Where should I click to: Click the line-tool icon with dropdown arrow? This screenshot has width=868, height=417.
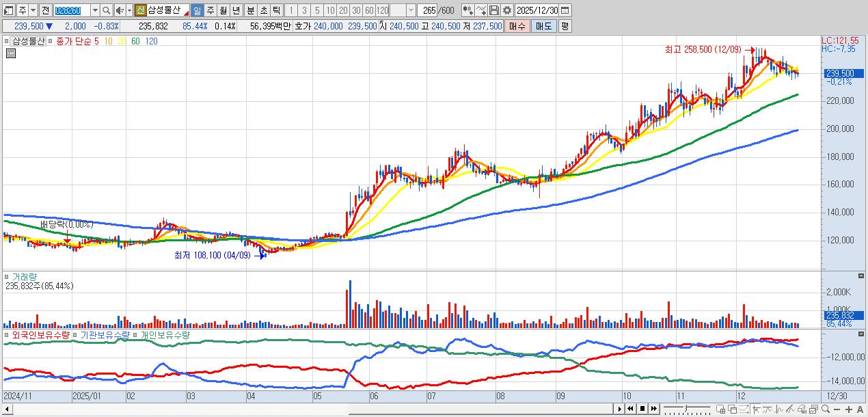(x=481, y=10)
